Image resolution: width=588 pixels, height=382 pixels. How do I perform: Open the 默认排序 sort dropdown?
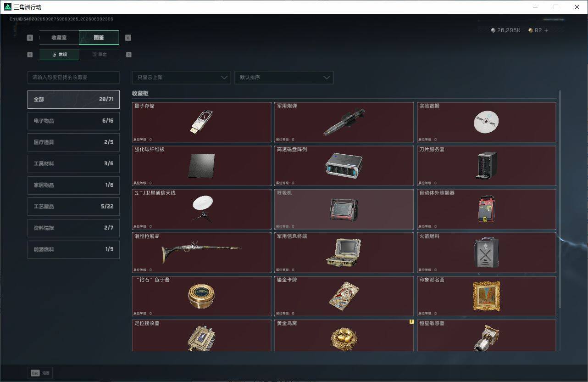[x=284, y=78]
